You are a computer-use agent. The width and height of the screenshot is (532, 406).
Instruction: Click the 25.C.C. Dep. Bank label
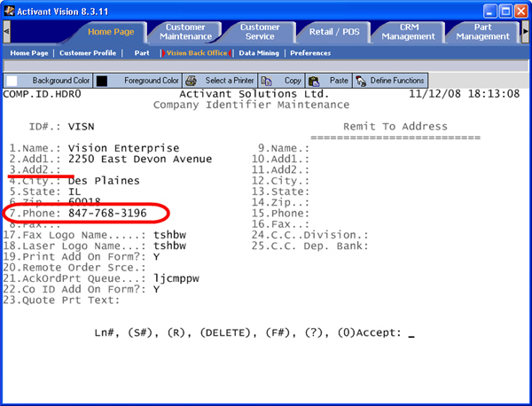pos(309,246)
